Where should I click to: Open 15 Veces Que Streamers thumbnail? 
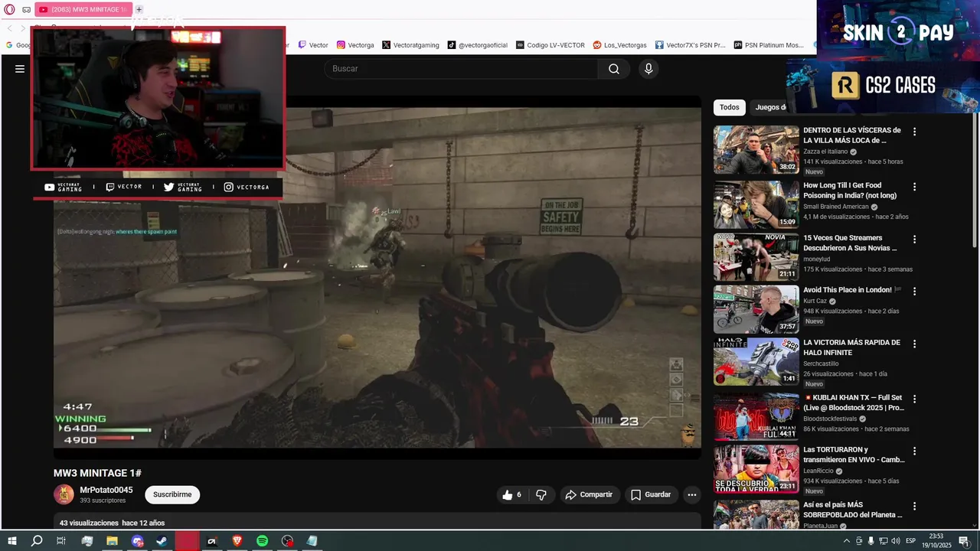pos(756,257)
